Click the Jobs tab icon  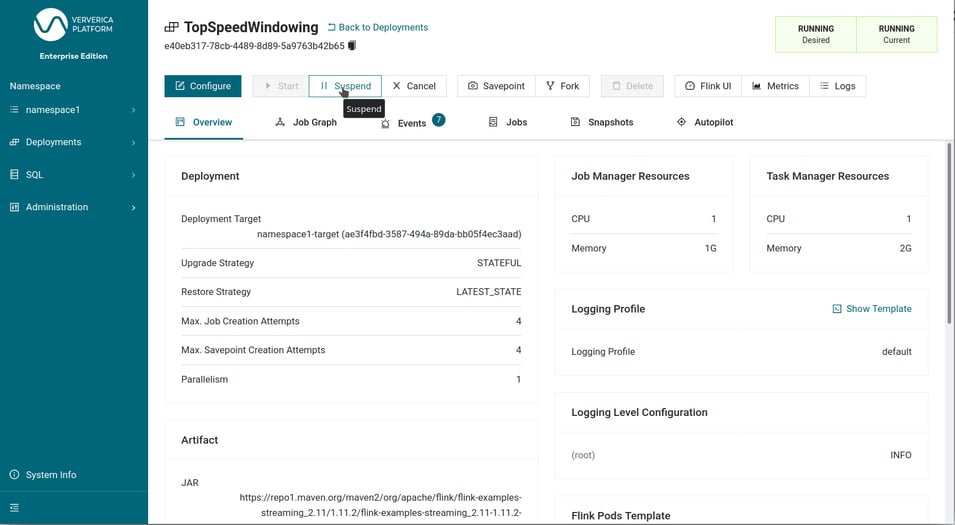[x=493, y=122]
